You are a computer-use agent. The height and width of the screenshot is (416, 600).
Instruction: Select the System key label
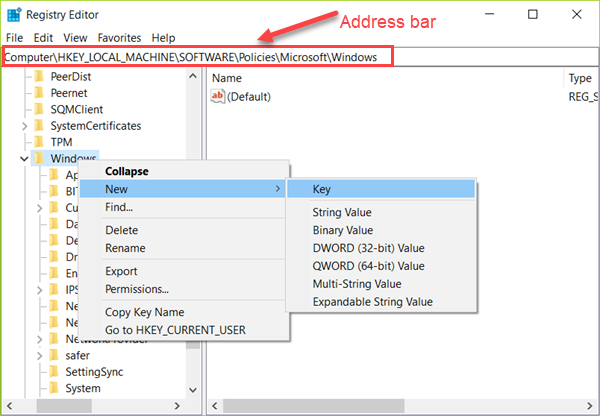(x=83, y=388)
